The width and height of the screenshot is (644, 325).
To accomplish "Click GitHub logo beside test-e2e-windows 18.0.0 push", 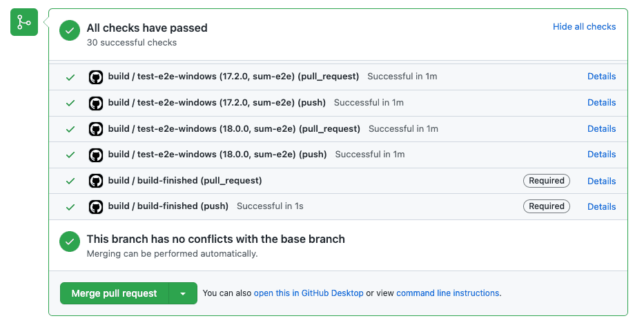I will tap(96, 155).
